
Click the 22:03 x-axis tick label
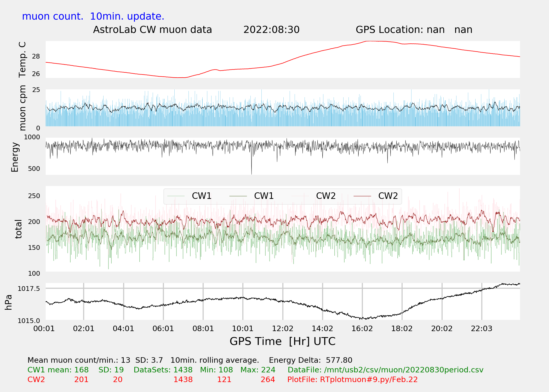482,328
